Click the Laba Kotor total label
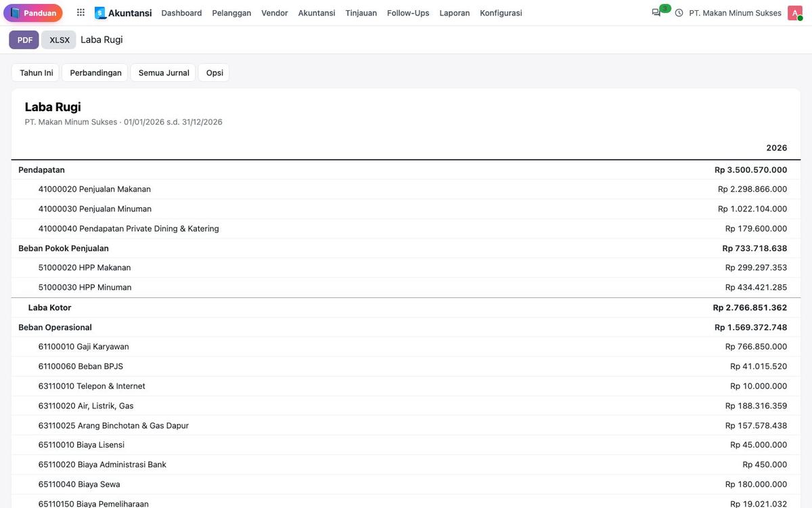This screenshot has height=508, width=812. point(49,308)
